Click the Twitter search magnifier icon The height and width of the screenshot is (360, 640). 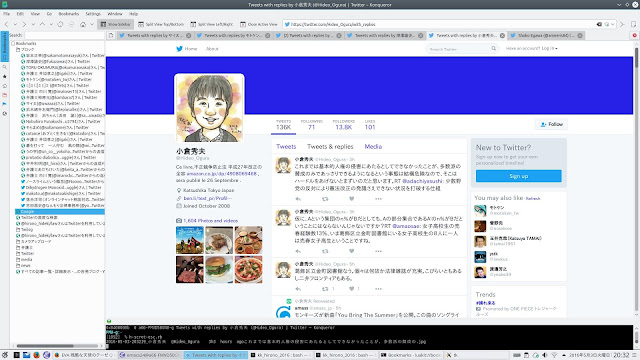(x=493, y=49)
